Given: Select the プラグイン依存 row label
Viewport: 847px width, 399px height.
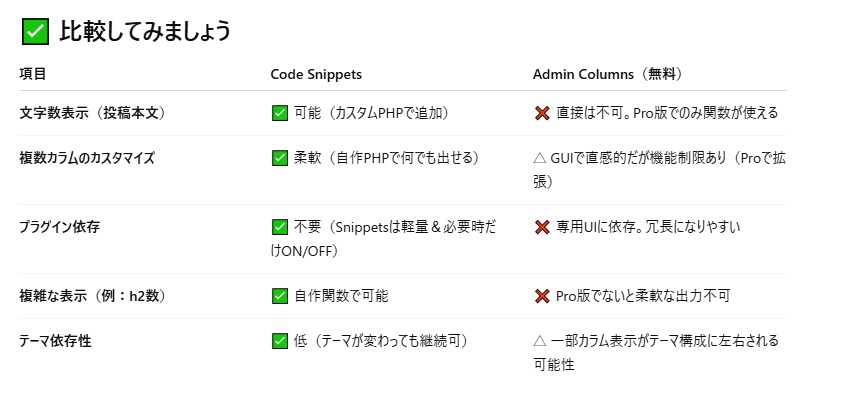Looking at the screenshot, I should (59, 227).
